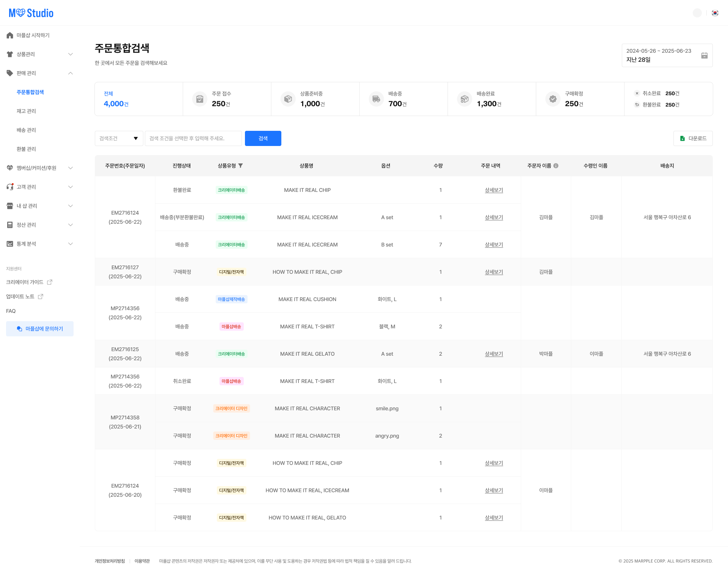This screenshot has width=728, height=576.
Task: Click the 주문 접수 clipboard icon
Action: point(200,99)
